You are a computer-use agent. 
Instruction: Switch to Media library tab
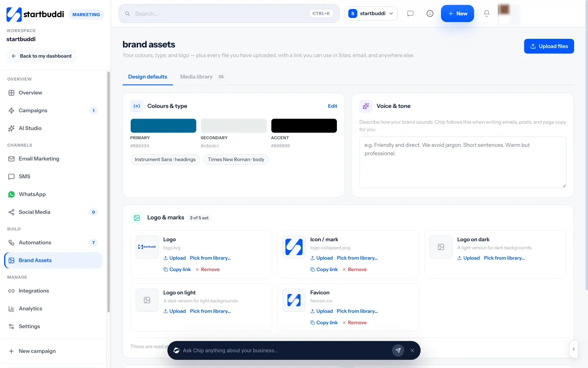(203, 77)
